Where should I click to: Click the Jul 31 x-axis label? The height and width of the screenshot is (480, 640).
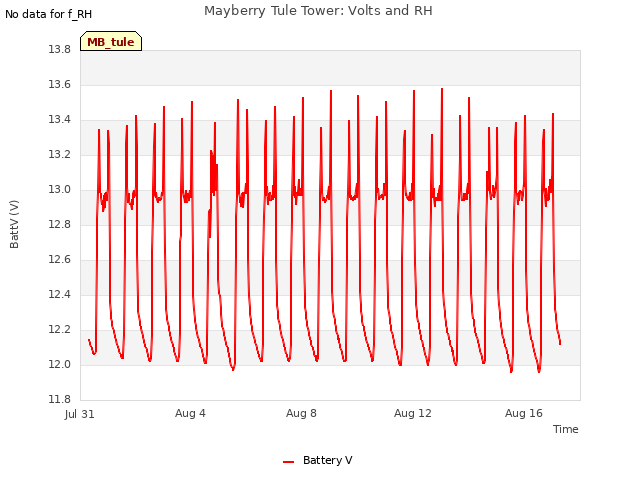click(80, 414)
